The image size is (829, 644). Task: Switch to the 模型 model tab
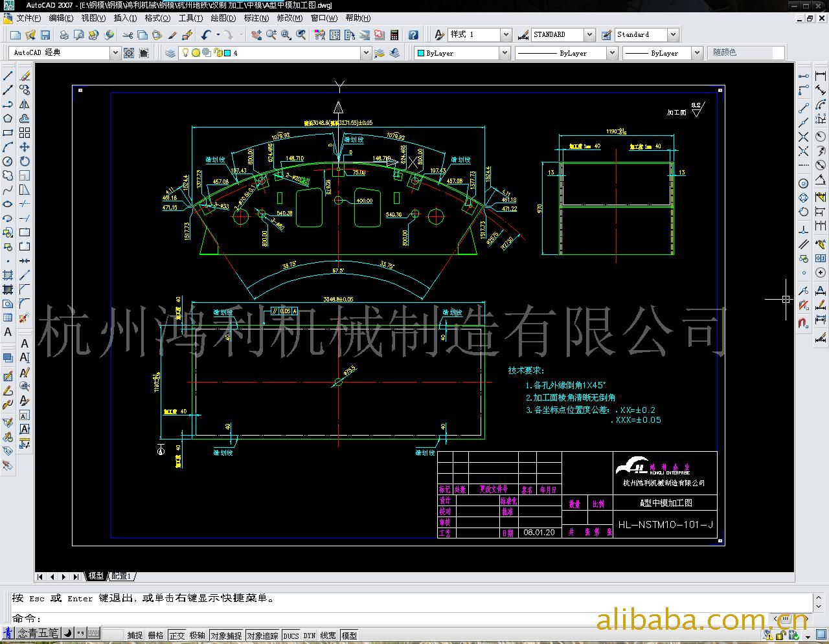pos(96,576)
